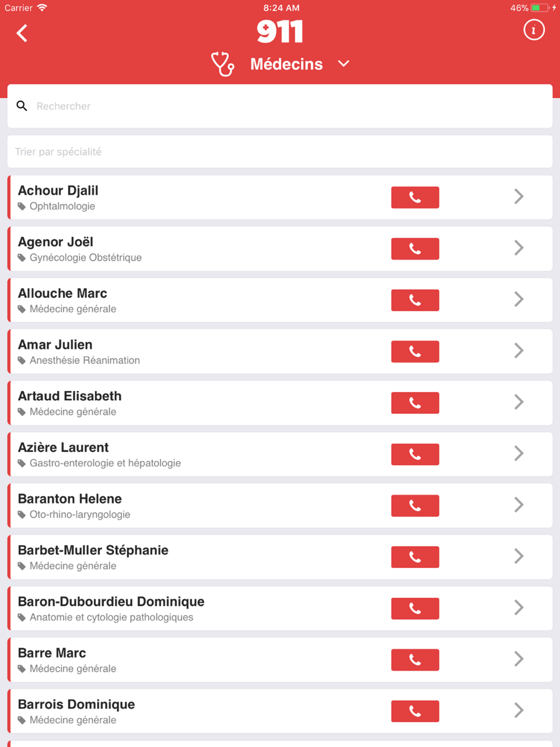
Task: Select Barbet-Muller Stéphanie list entry
Action: (x=280, y=557)
